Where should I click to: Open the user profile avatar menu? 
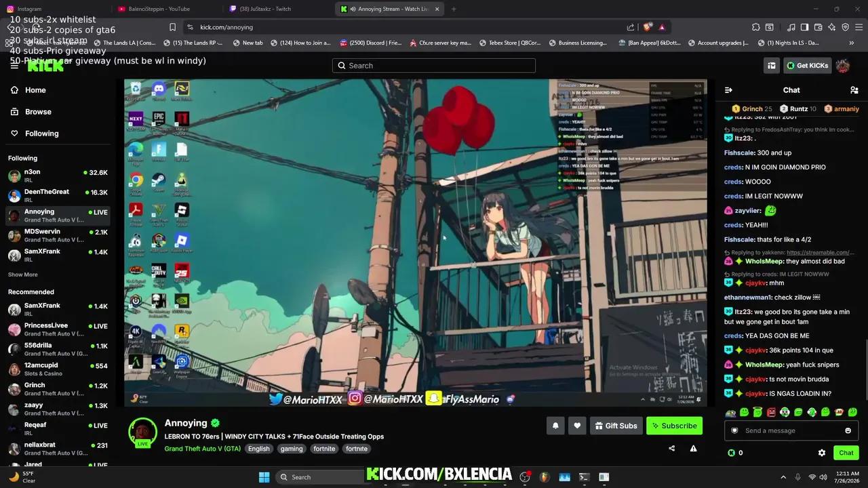pyautogui.click(x=843, y=66)
